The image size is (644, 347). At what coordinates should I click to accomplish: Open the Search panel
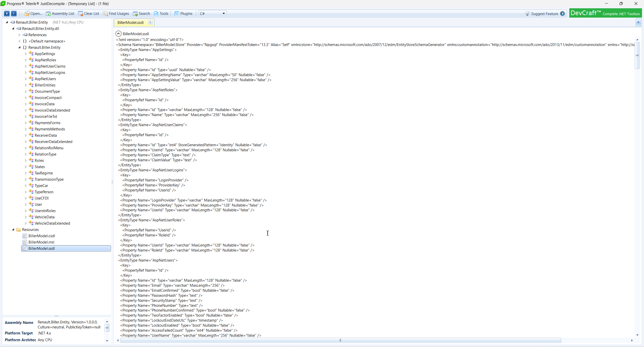[141, 13]
